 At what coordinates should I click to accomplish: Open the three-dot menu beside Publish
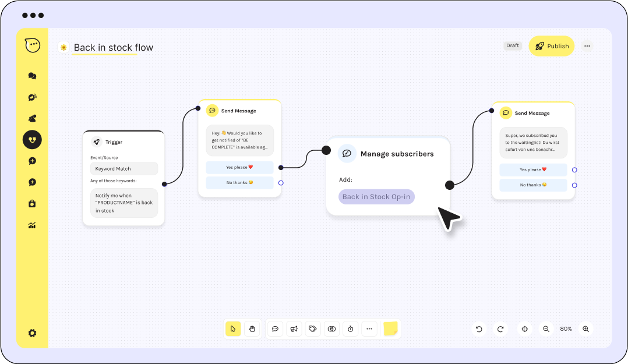pyautogui.click(x=587, y=46)
